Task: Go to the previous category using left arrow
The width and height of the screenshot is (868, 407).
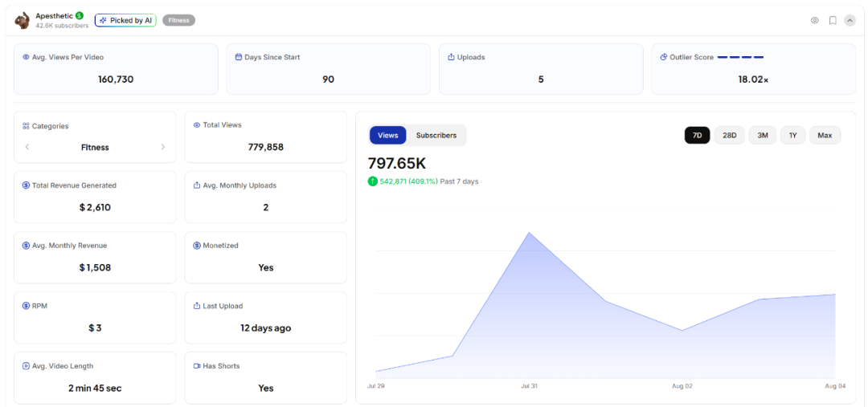Action: coord(27,147)
